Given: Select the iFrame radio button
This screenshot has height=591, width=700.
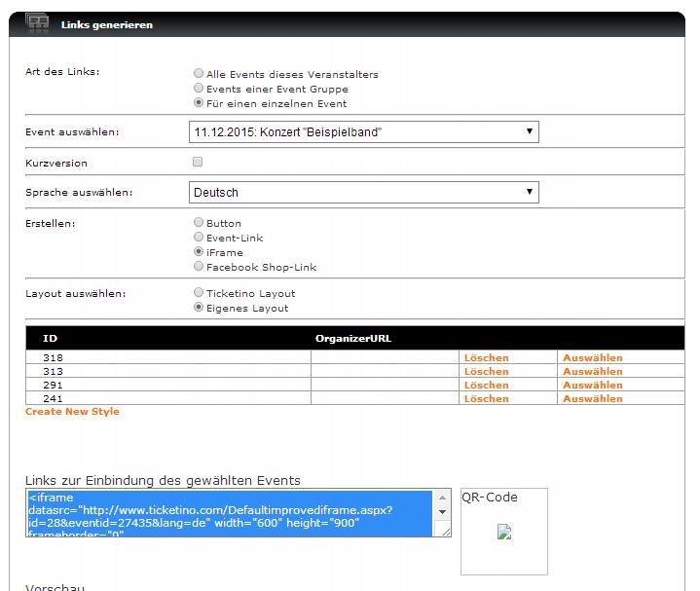Looking at the screenshot, I should pyautogui.click(x=199, y=252).
